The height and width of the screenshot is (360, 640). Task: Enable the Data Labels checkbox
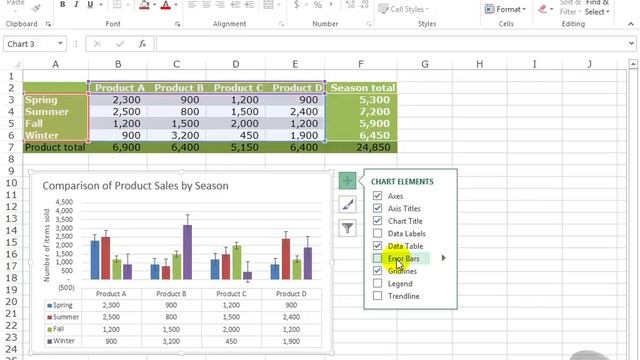[x=378, y=233]
